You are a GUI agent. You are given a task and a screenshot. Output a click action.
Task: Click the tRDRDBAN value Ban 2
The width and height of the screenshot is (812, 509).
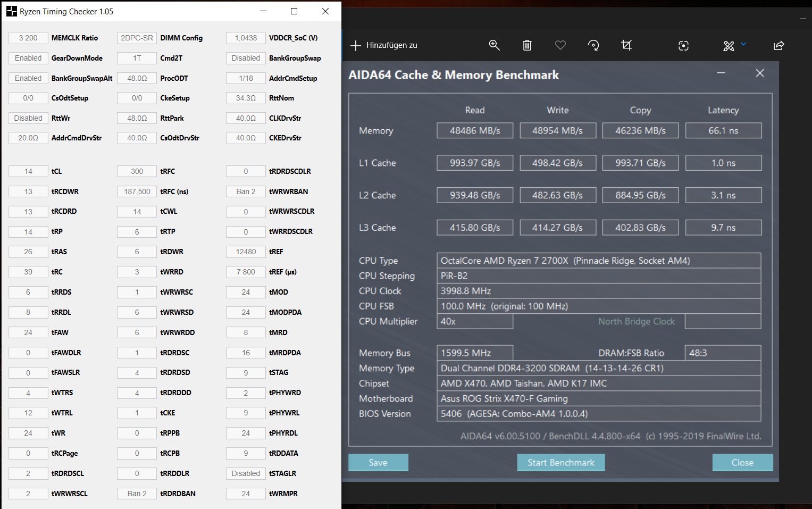137,494
